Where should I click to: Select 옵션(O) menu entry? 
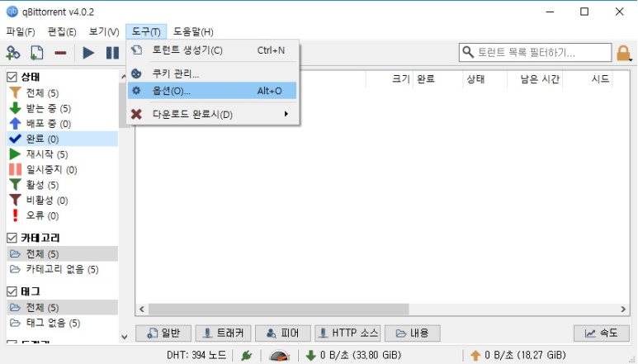[212, 90]
